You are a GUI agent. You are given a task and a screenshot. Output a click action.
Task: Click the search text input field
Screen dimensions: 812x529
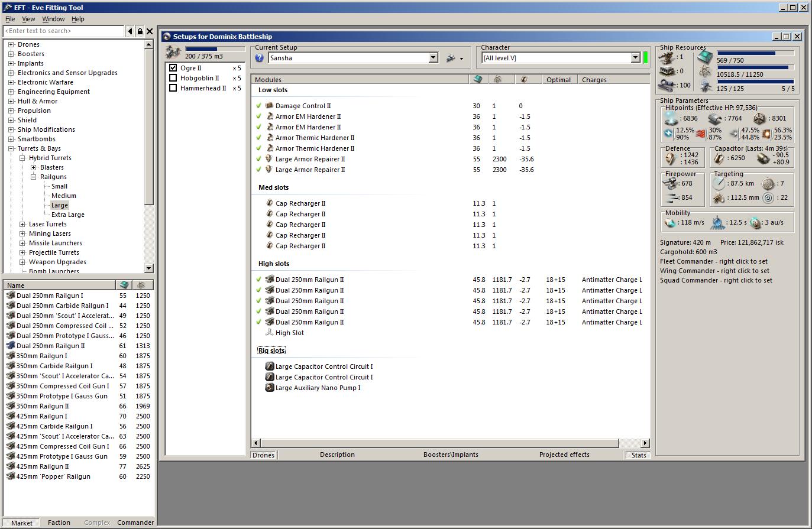point(64,31)
